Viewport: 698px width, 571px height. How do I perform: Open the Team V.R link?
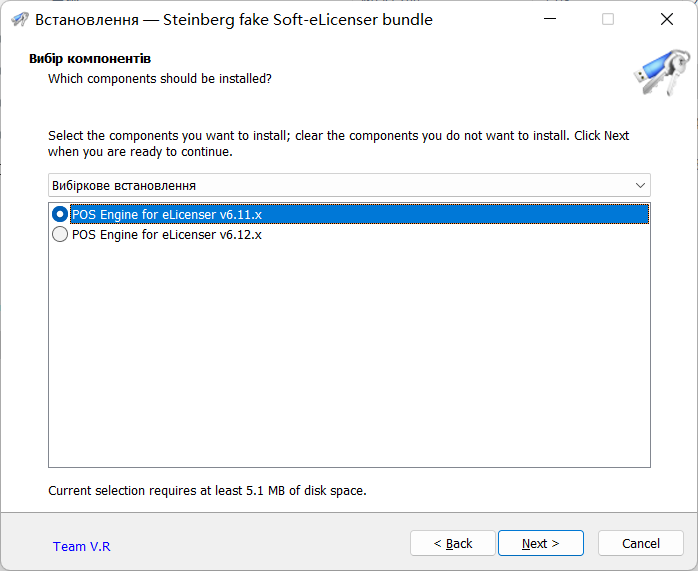click(81, 546)
